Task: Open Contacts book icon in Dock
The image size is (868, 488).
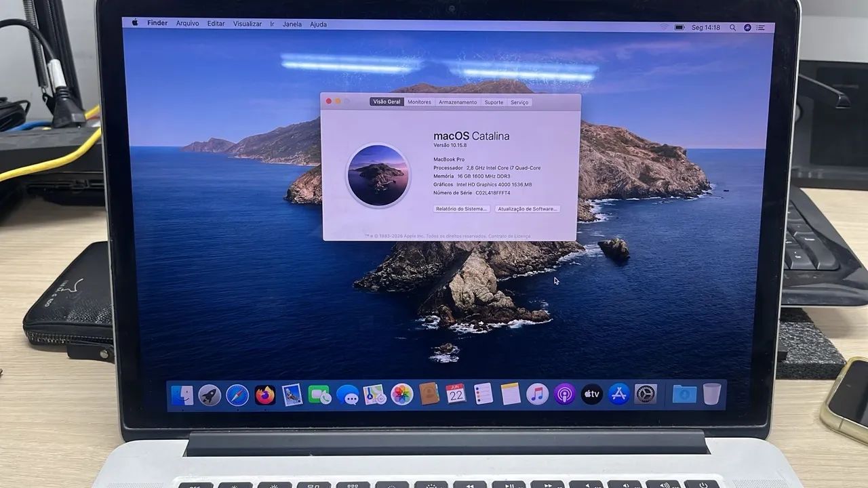Action: click(x=429, y=394)
